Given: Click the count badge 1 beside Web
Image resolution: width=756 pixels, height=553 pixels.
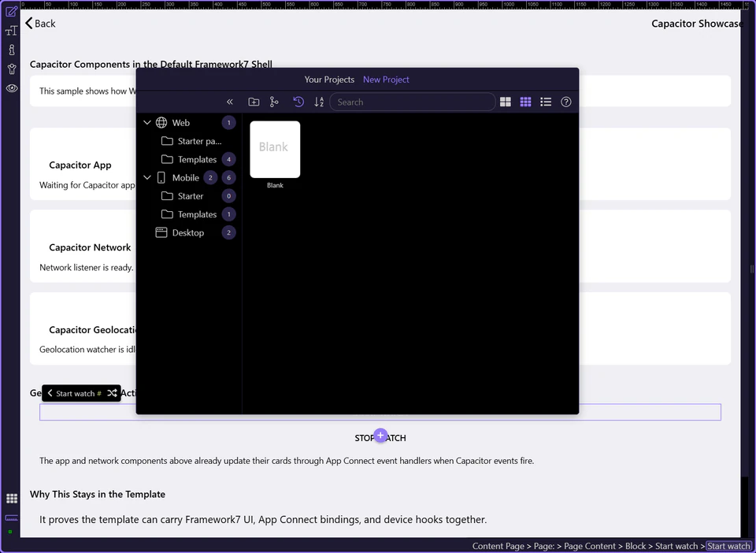Looking at the screenshot, I should 228,122.
